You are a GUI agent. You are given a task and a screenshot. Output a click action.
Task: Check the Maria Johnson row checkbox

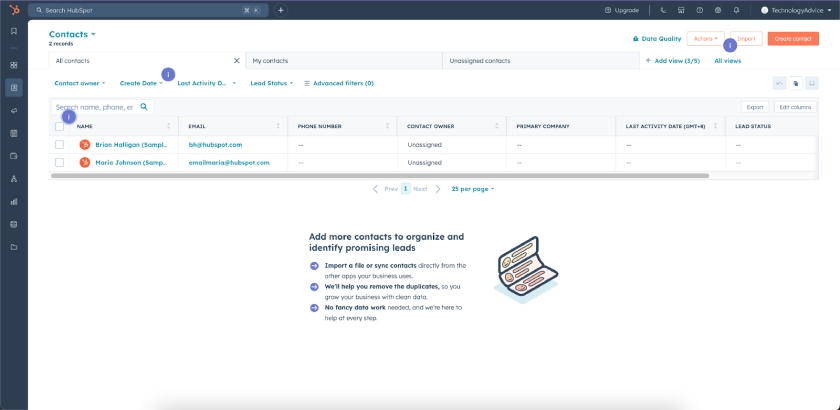pyautogui.click(x=59, y=162)
